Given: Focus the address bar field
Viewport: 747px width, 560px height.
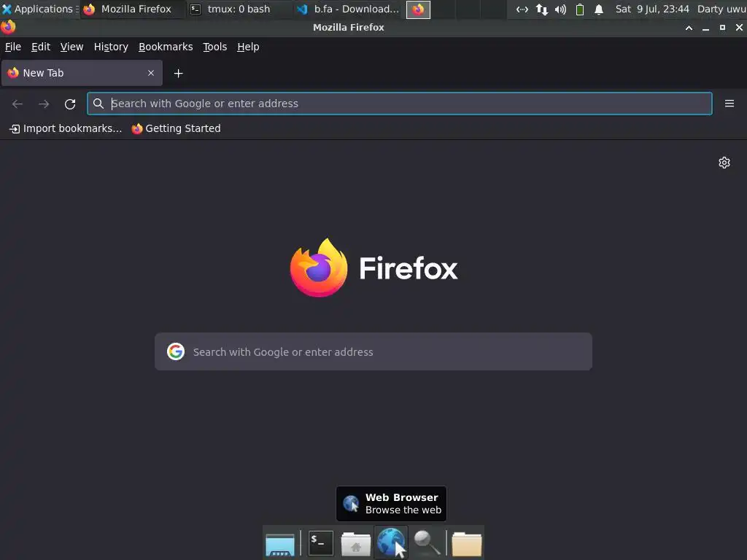Looking at the screenshot, I should click(x=399, y=104).
